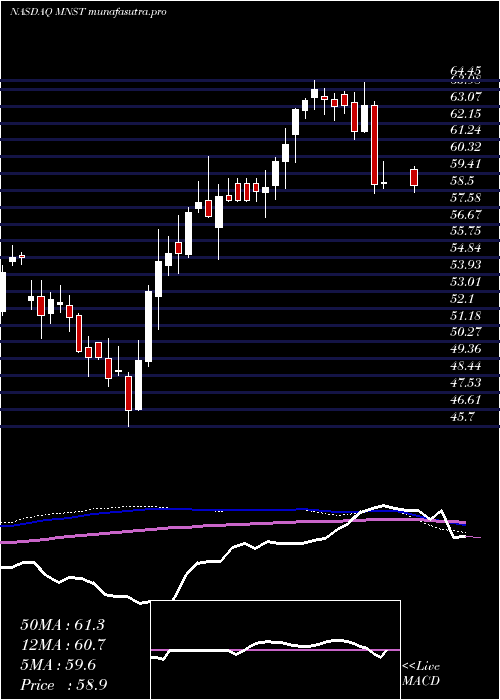Click the 50.27 price axis label

pos(466,332)
